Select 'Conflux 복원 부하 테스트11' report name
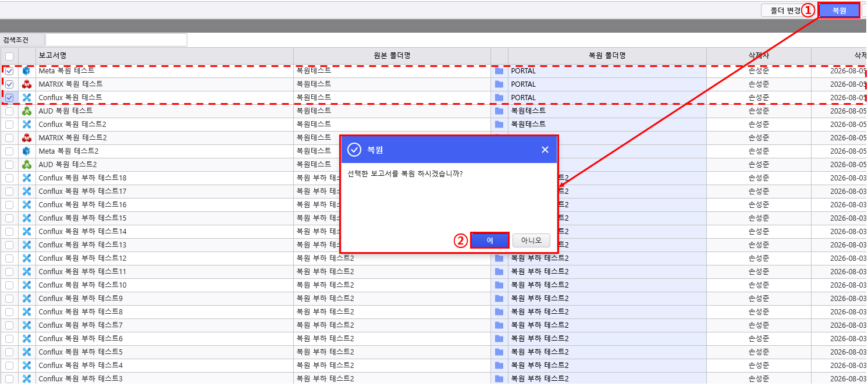The height and width of the screenshot is (386, 868). [165, 271]
